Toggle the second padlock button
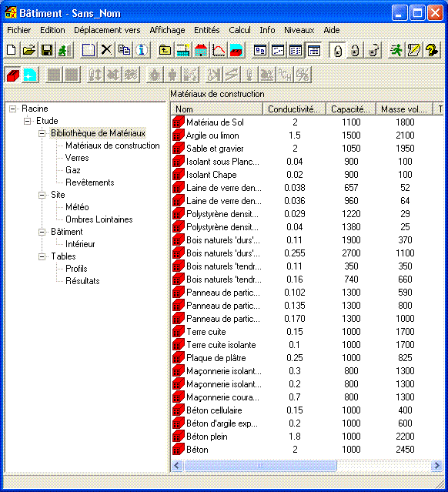The width and height of the screenshot is (448, 492). pos(355,50)
